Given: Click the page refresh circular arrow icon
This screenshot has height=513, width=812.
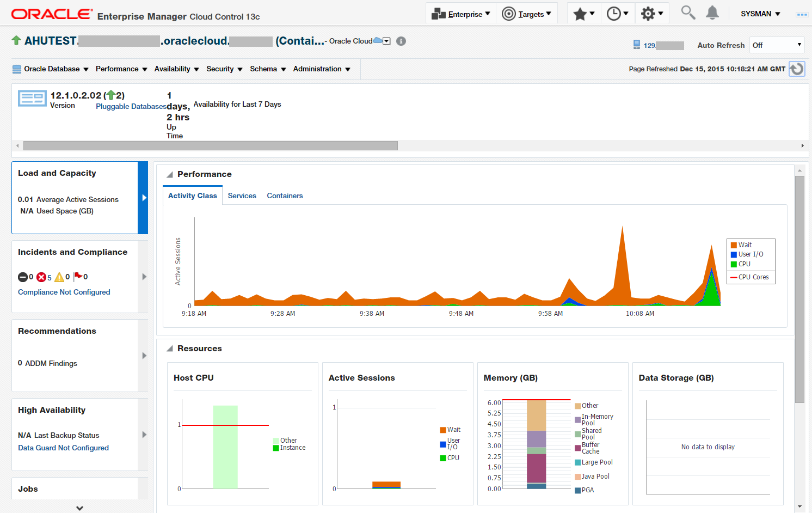Looking at the screenshot, I should click(x=796, y=69).
